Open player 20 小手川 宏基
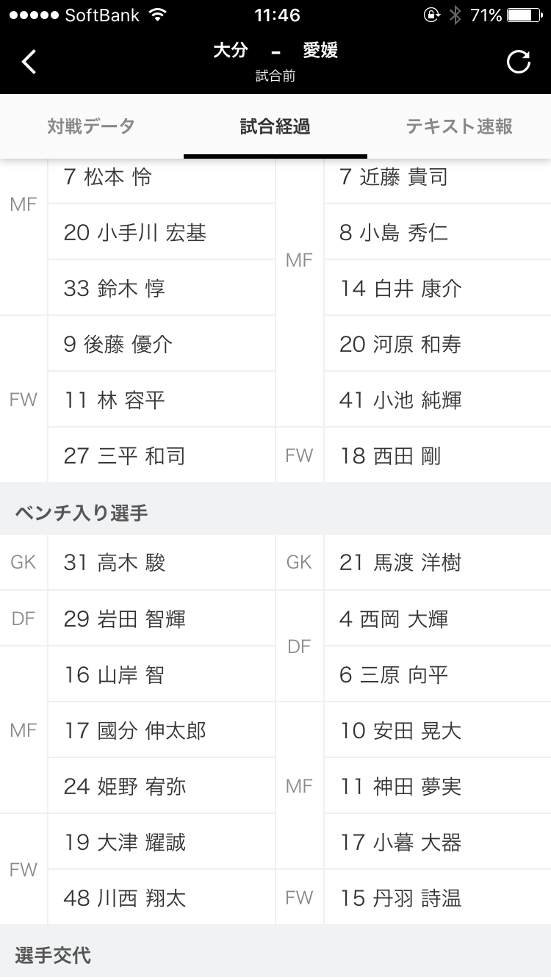The image size is (551, 980). click(135, 233)
